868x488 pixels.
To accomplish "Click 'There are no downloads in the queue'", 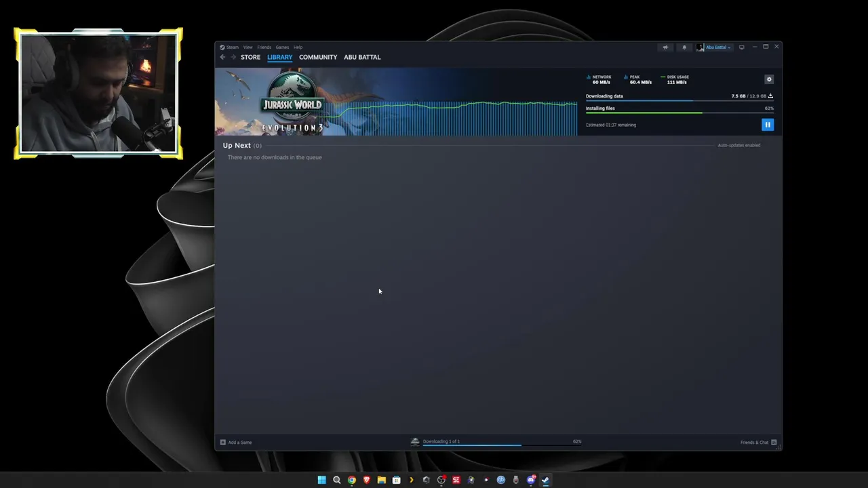I will [x=275, y=157].
